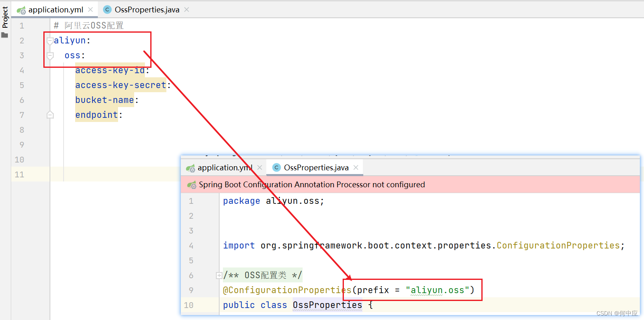The image size is (644, 320).
Task: Click Spring leaf icon on inset application.yml tab
Action: (191, 168)
